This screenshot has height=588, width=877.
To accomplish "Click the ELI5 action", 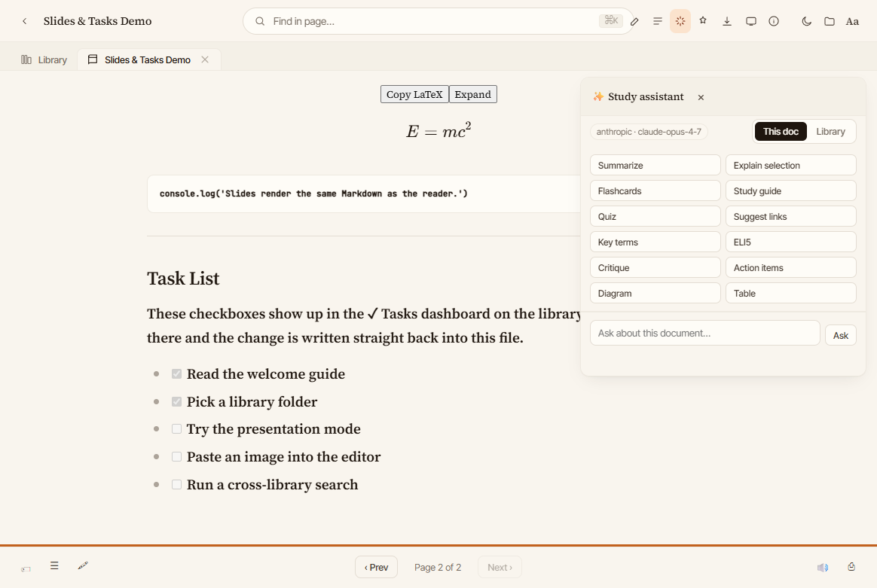I will pos(790,242).
